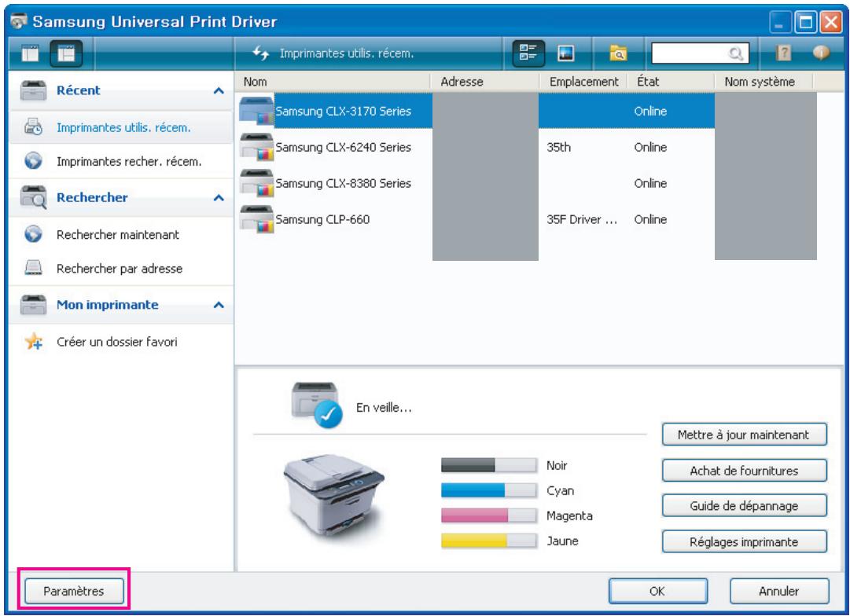Open the Guide de dépannage
Viewport: 850px width, 616px height.
coord(745,505)
